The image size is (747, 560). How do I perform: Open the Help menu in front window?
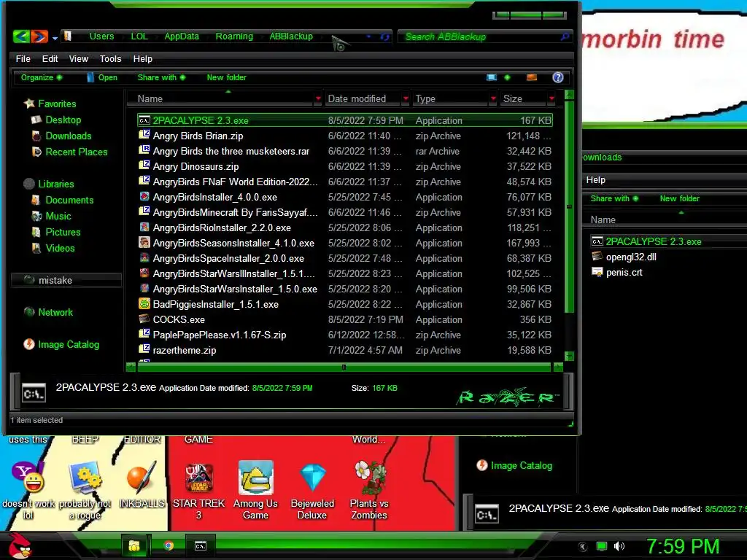point(142,58)
